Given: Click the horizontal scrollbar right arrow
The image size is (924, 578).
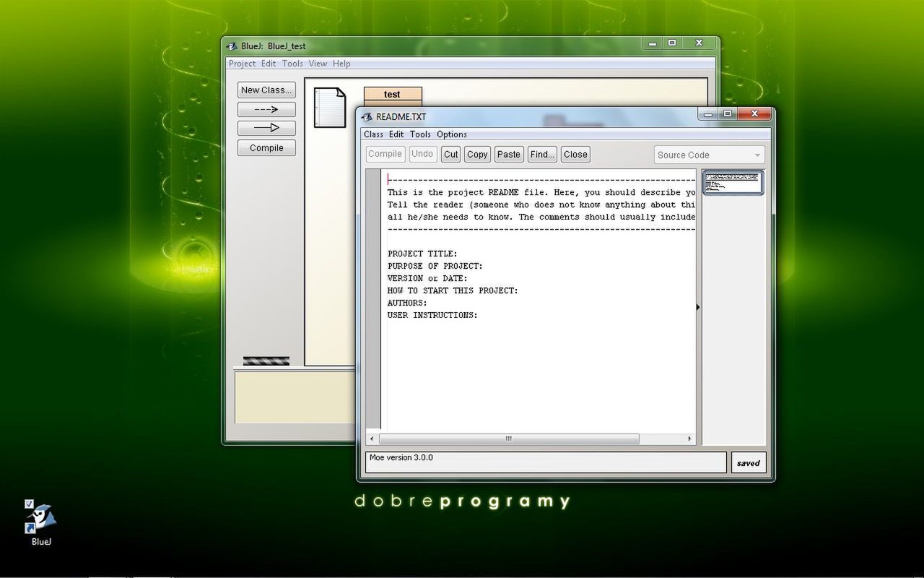Looking at the screenshot, I should click(x=689, y=439).
